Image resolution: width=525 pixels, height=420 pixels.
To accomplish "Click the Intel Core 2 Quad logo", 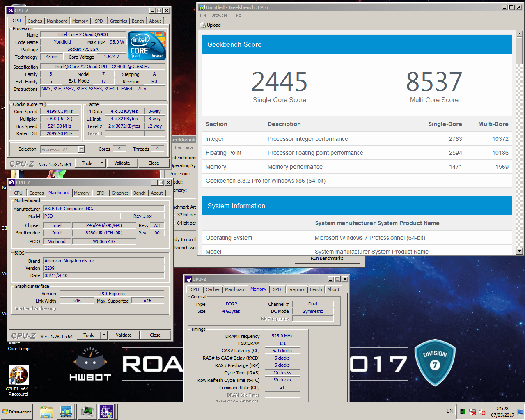I will point(147,45).
